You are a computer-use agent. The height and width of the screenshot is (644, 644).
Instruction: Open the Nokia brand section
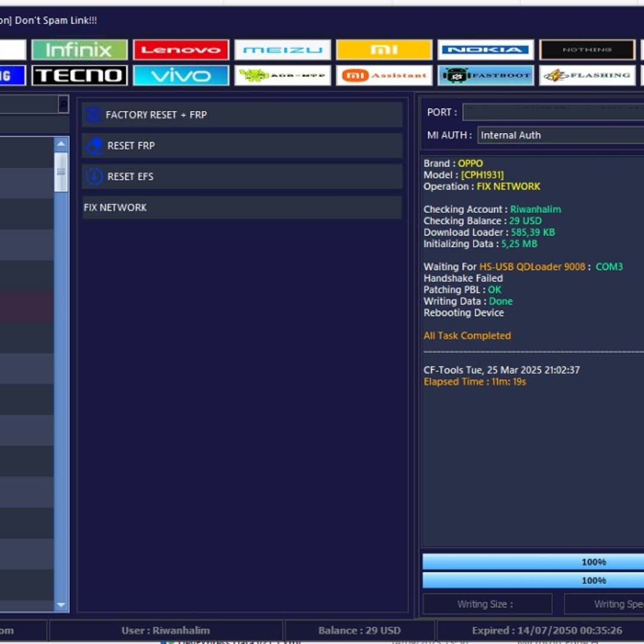click(485, 50)
